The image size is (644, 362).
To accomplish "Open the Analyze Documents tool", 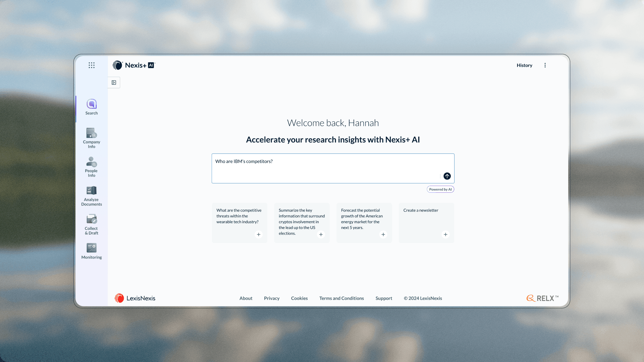I will pos(92,195).
